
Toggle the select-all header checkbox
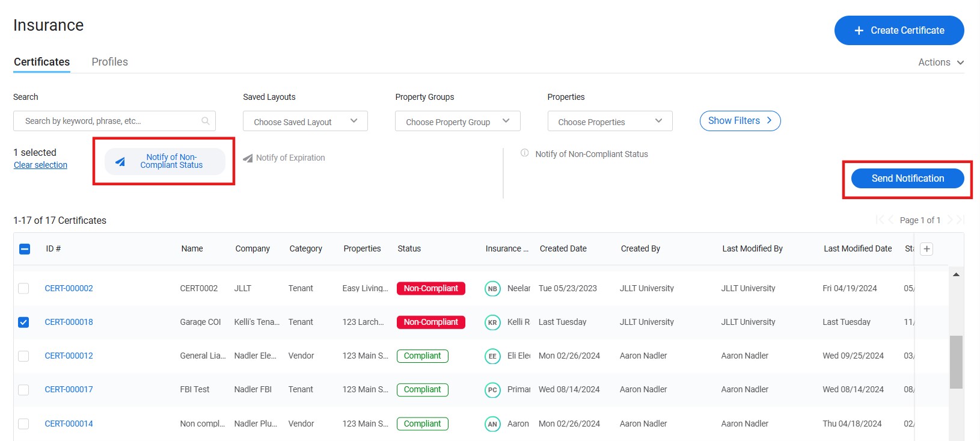pos(25,249)
